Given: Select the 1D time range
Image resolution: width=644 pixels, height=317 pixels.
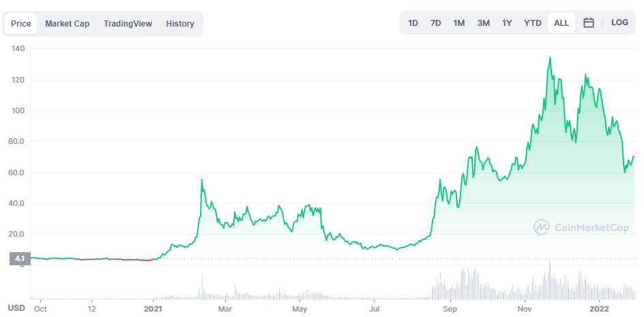Looking at the screenshot, I should click(x=413, y=23).
